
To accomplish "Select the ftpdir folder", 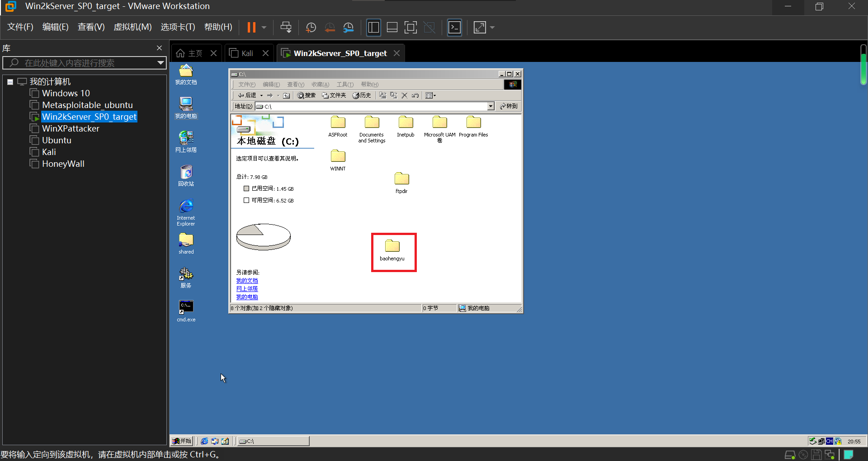I will click(x=401, y=183).
